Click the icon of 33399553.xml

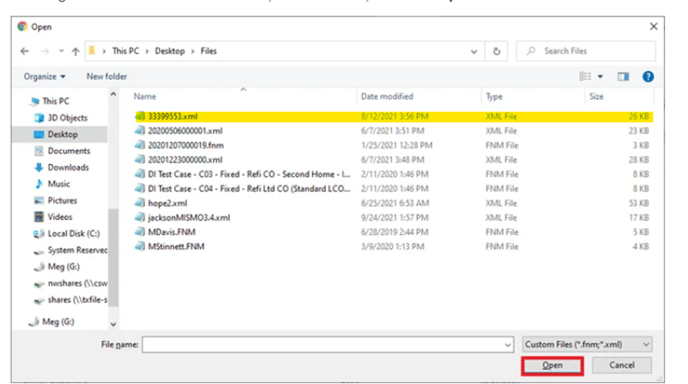coord(140,116)
